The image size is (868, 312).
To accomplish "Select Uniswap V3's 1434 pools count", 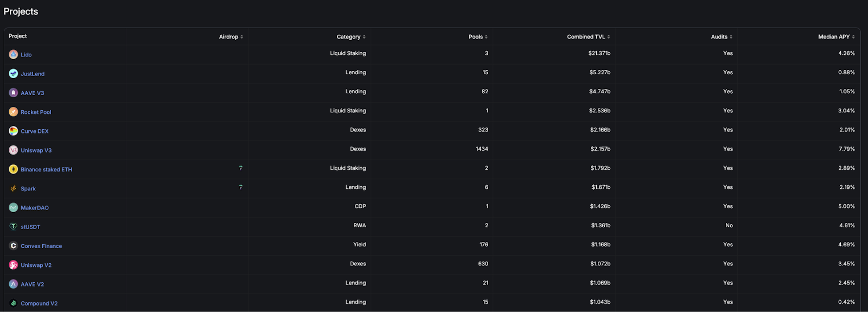I will click(x=482, y=149).
